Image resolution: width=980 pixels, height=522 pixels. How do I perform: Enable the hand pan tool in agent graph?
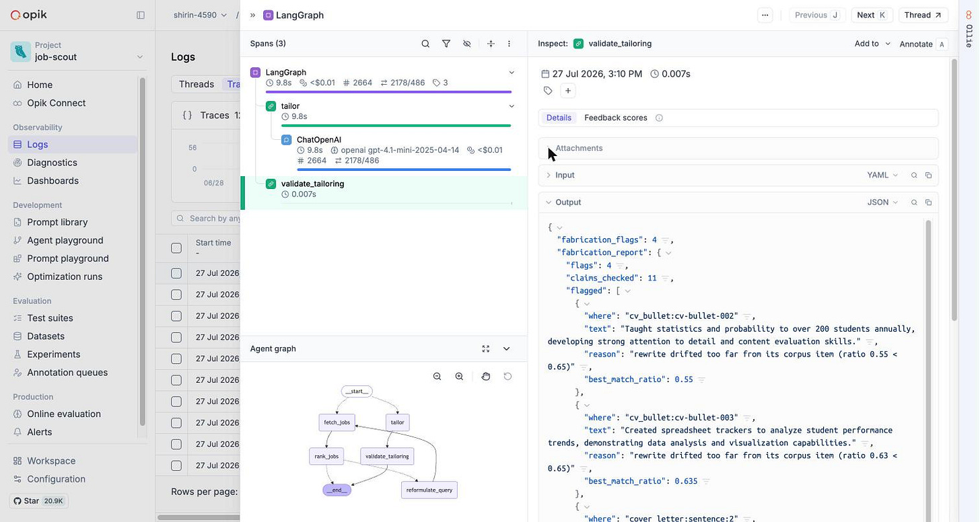click(x=486, y=376)
